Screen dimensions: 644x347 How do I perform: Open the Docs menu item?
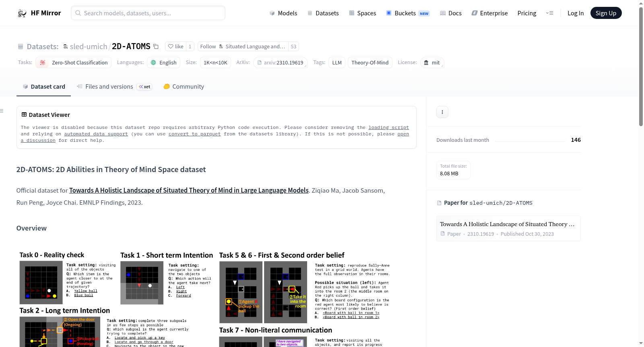point(450,13)
